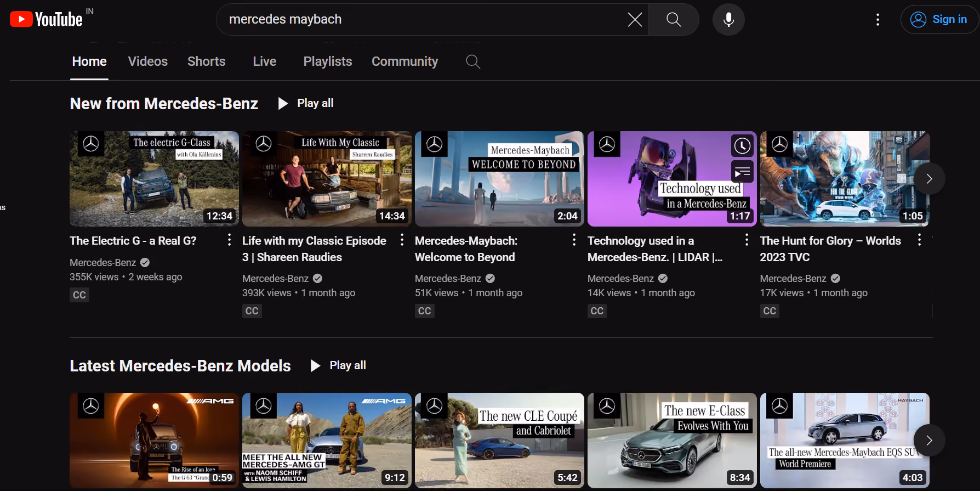The height and width of the screenshot is (491, 980).
Task: Open options for The Electric G video
Action: click(229, 240)
